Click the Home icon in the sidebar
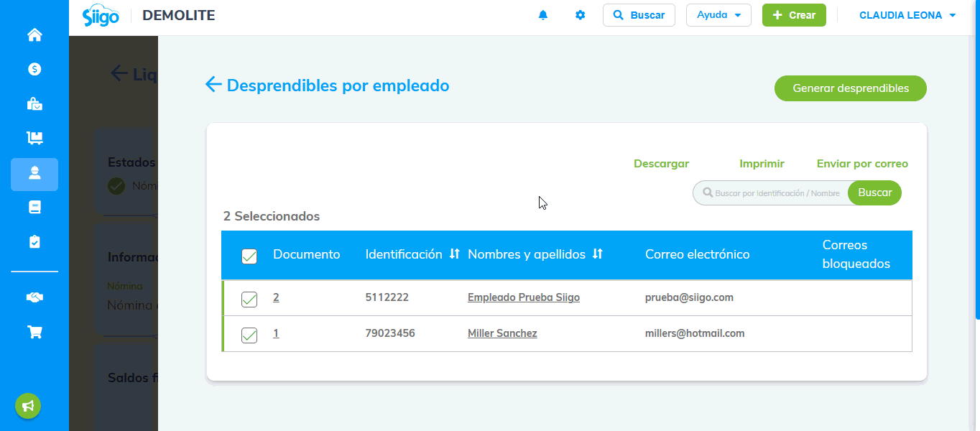Image resolution: width=980 pixels, height=431 pixels. pyautogui.click(x=34, y=34)
